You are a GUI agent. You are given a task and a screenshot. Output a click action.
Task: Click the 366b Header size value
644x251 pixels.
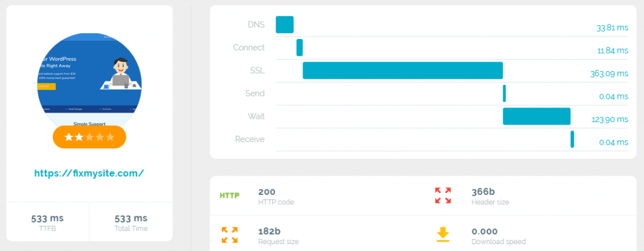coord(484,192)
